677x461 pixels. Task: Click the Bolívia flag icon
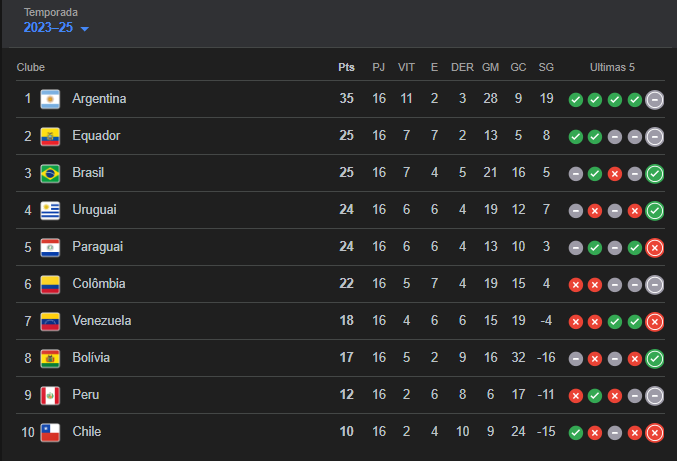pyautogui.click(x=51, y=358)
